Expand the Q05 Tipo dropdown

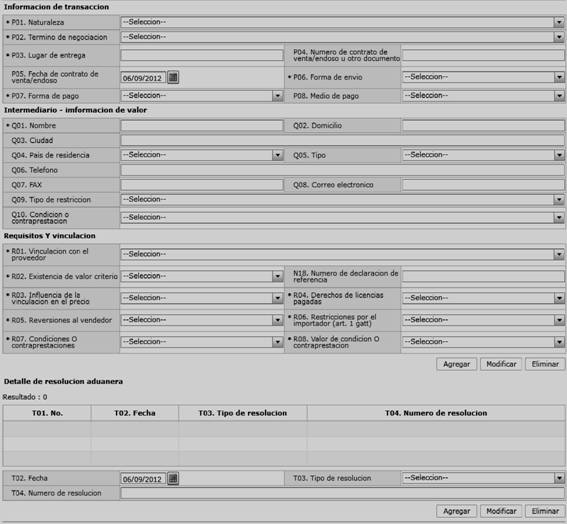pyautogui.click(x=483, y=155)
